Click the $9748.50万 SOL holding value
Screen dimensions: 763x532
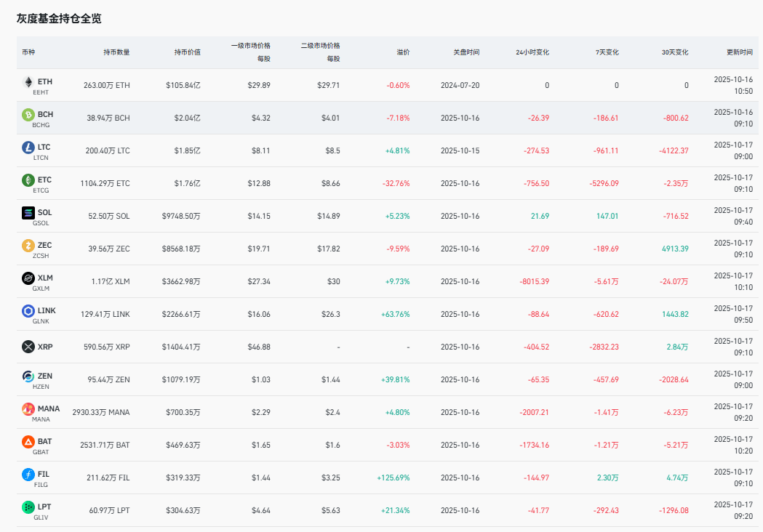[181, 216]
